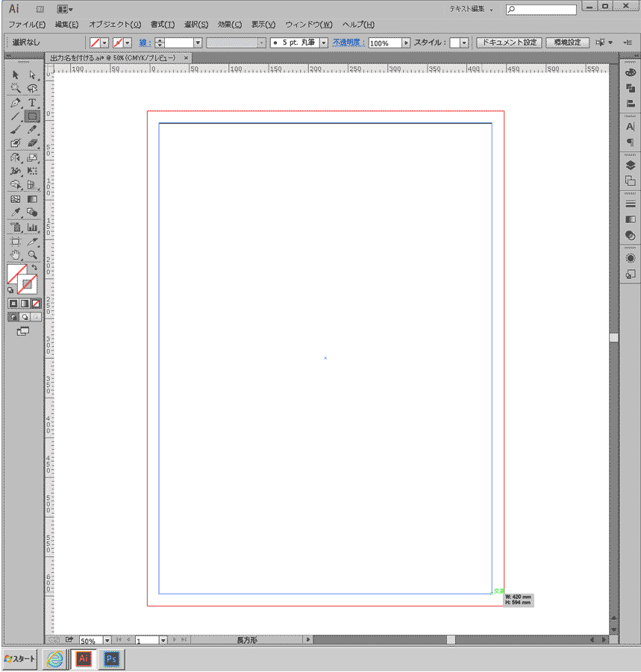
Task: Activate the Zoom tool
Action: [32, 254]
